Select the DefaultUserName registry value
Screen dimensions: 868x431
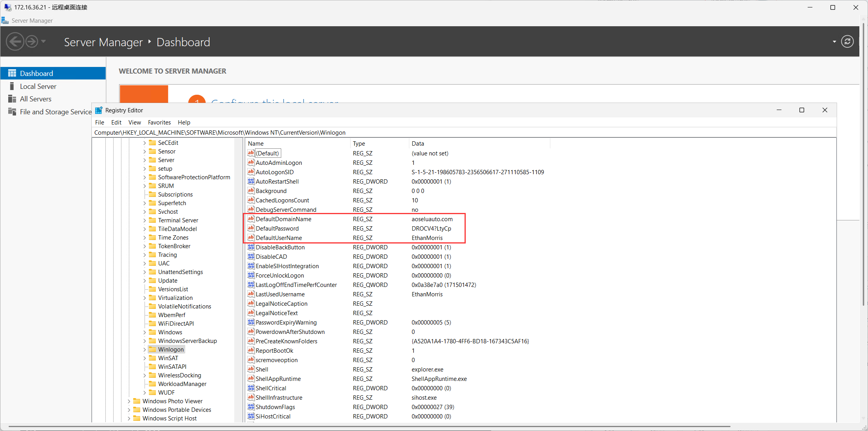pyautogui.click(x=278, y=238)
